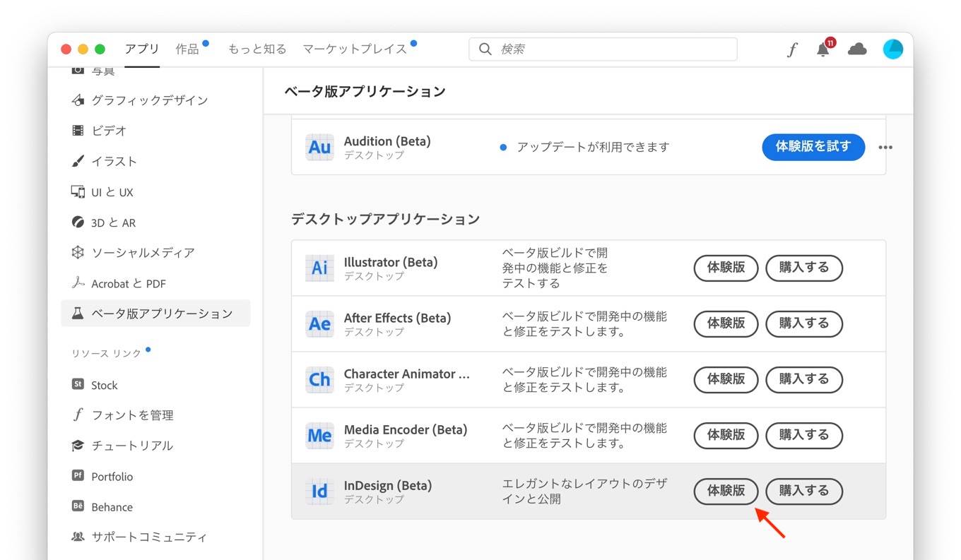Click the リソース リンク heading
961x560 pixels.
pos(107,353)
